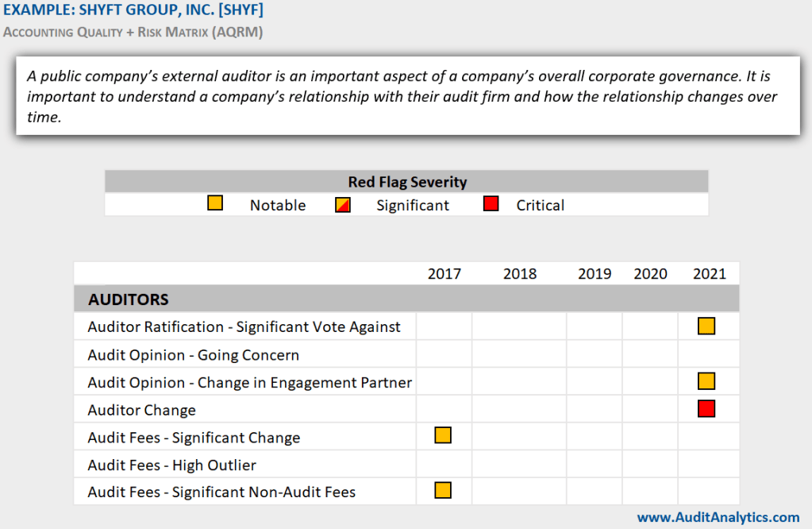Select the 2019 column header

(594, 273)
